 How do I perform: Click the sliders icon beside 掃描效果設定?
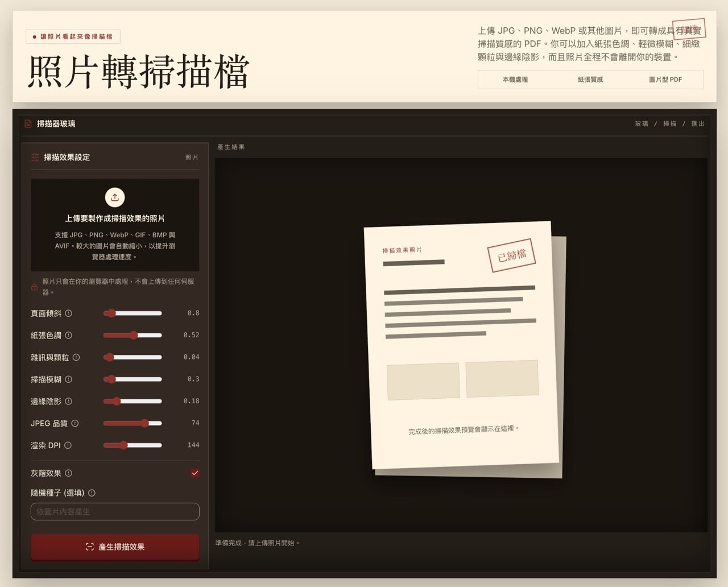pyautogui.click(x=35, y=157)
